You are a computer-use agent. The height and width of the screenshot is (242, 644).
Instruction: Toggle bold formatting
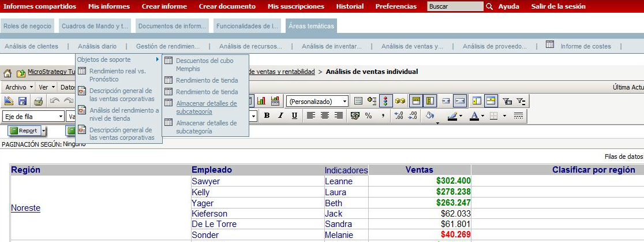coord(267,116)
